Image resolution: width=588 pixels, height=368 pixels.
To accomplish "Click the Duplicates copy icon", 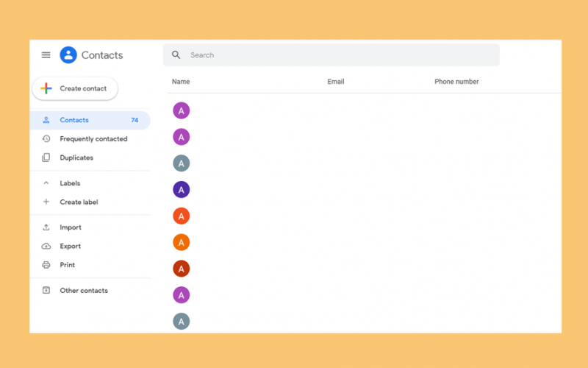I will 46,158.
